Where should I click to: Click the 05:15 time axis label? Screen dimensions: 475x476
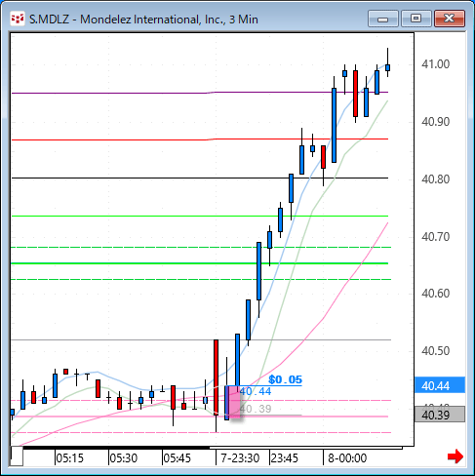coord(69,458)
